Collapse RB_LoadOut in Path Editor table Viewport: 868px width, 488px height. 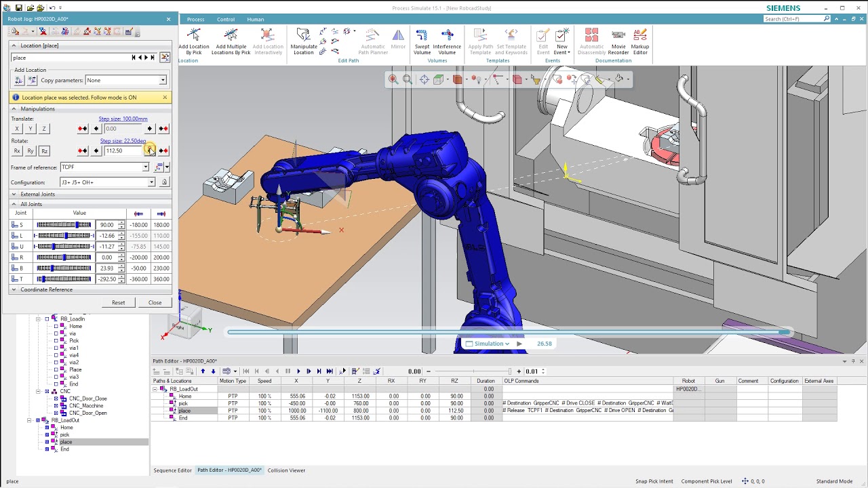155,389
